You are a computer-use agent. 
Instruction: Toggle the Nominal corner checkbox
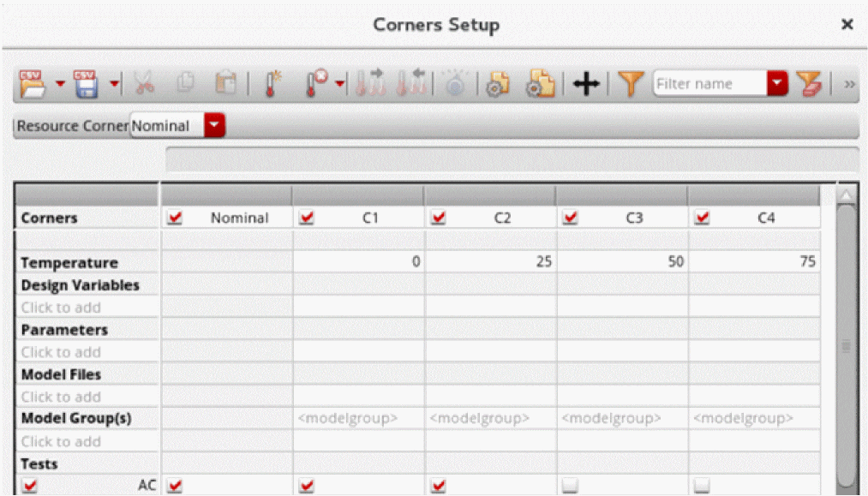[175, 218]
